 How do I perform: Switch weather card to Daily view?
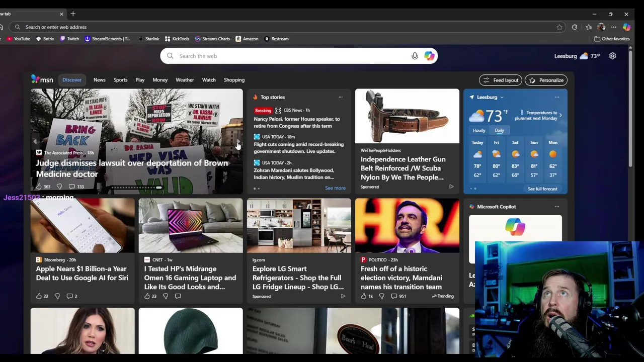pos(499,130)
